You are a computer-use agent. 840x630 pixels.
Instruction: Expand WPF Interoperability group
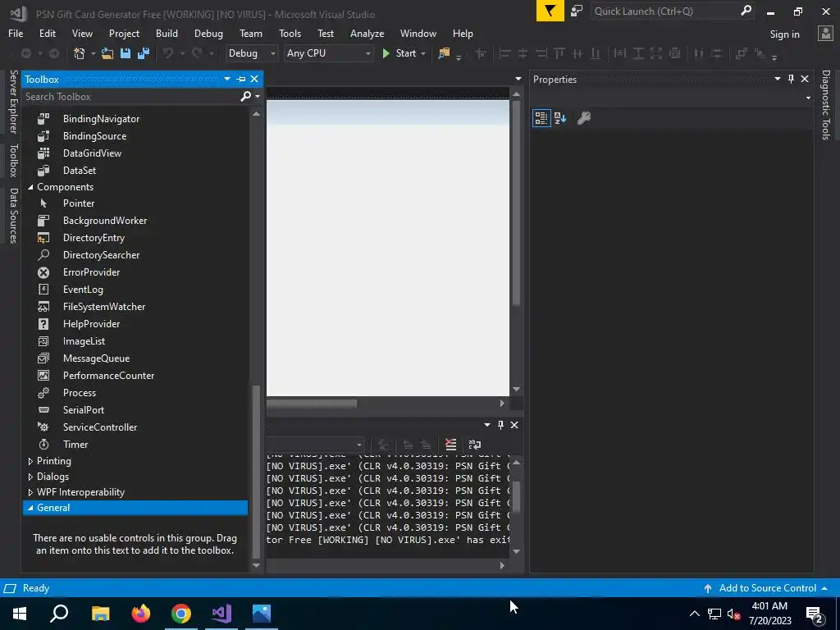[30, 492]
